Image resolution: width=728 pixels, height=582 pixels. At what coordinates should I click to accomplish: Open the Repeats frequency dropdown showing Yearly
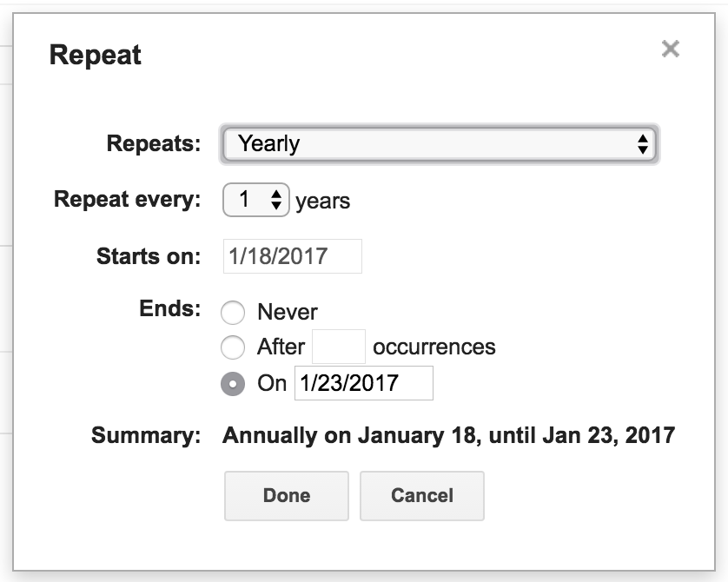tap(440, 144)
